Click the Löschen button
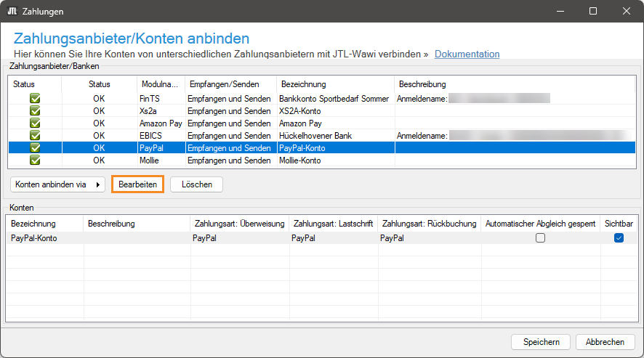The height and width of the screenshot is (358, 644). click(x=196, y=184)
